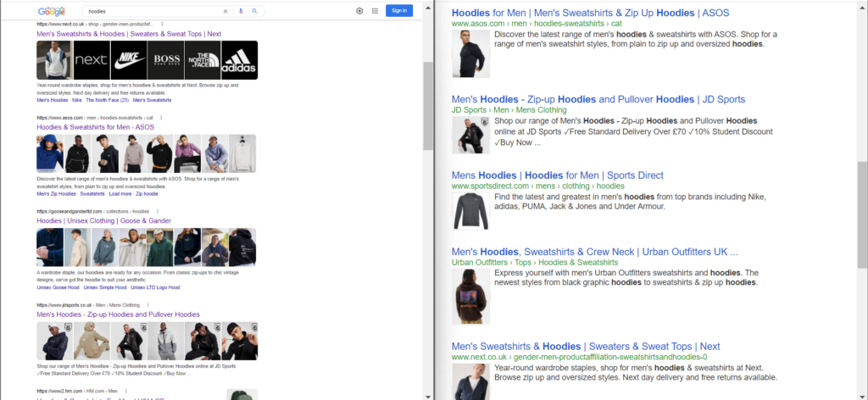Open the three-dot menu for the asos.com result
The height and width of the screenshot is (400, 868).
click(160, 118)
